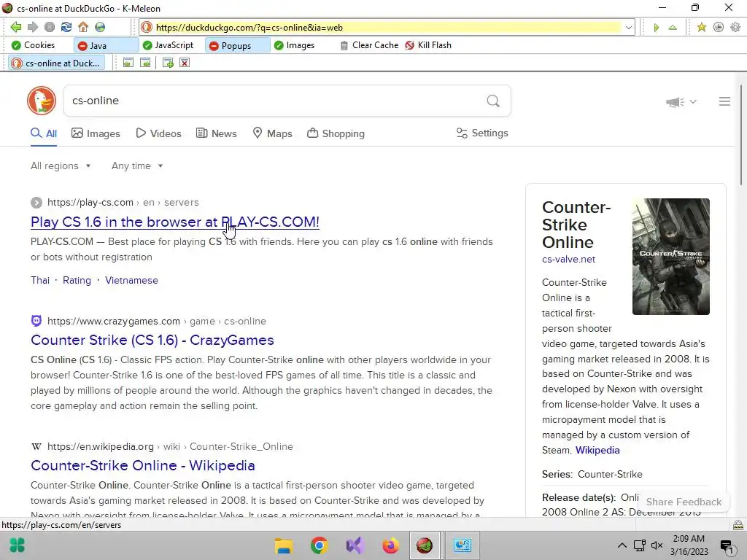The image size is (747, 560).
Task: Click Share Feedback button
Action: (x=684, y=502)
